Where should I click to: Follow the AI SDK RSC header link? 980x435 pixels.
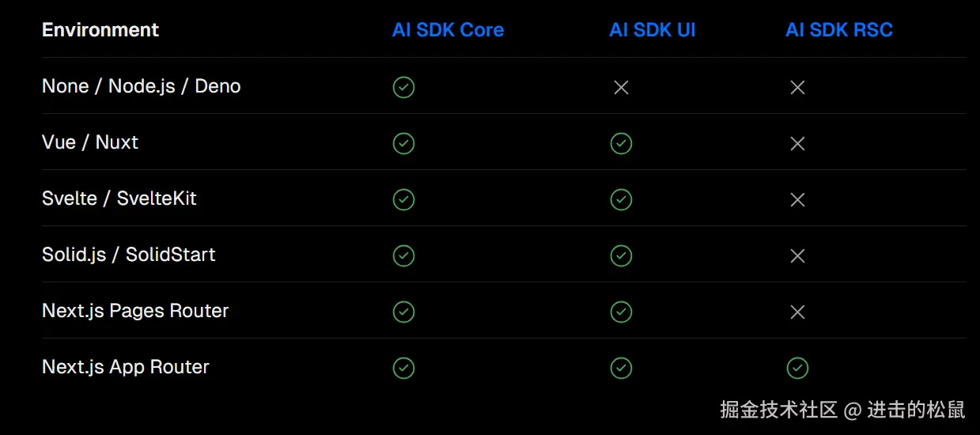838,30
